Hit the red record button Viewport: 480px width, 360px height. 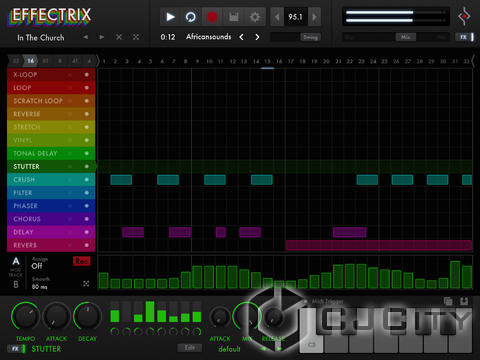212,17
